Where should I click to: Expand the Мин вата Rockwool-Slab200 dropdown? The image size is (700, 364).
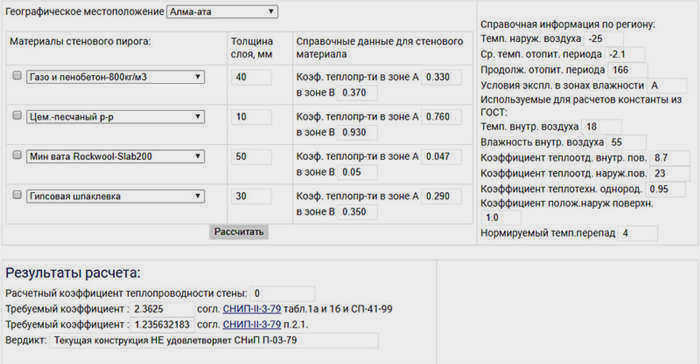coord(116,156)
